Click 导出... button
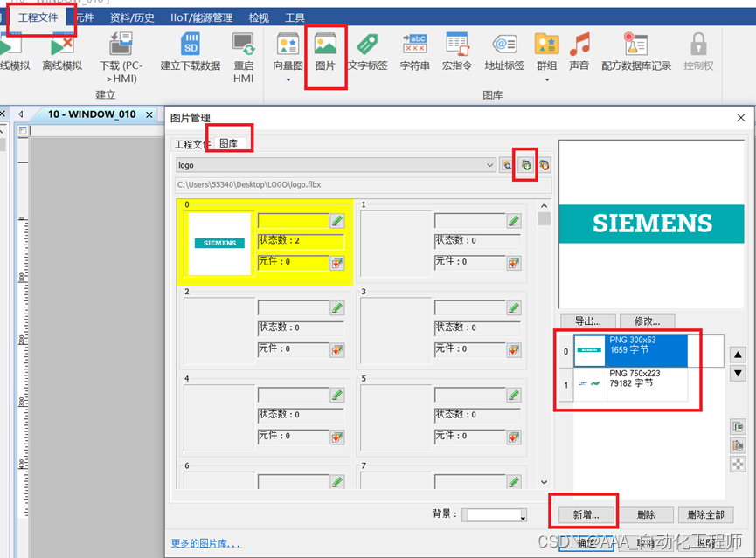 coord(587,321)
